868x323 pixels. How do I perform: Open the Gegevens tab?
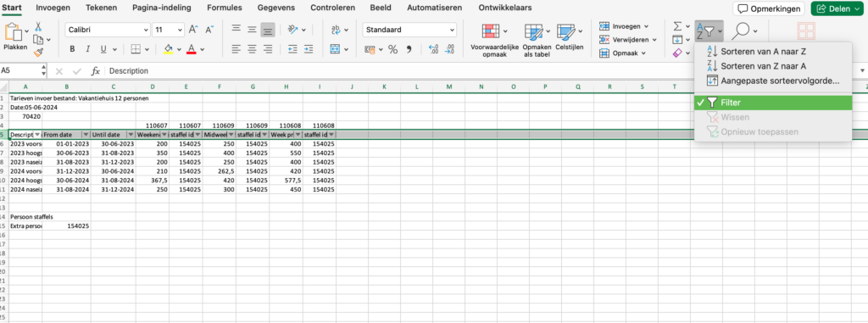tap(276, 8)
